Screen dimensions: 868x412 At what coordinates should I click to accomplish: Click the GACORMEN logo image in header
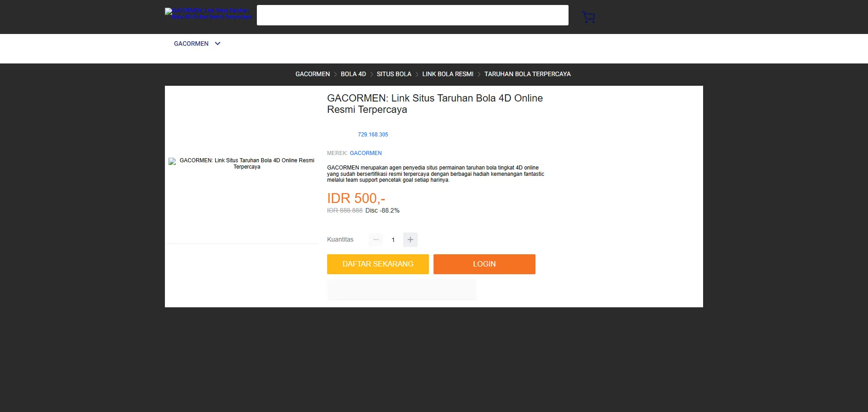[208, 14]
